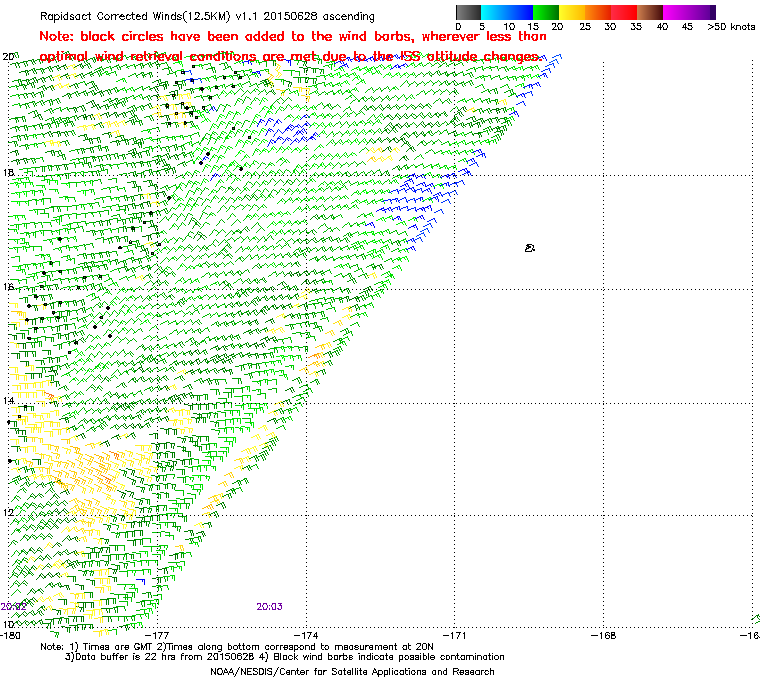
Task: Click the longitude label '-168'
Action: tap(603, 636)
